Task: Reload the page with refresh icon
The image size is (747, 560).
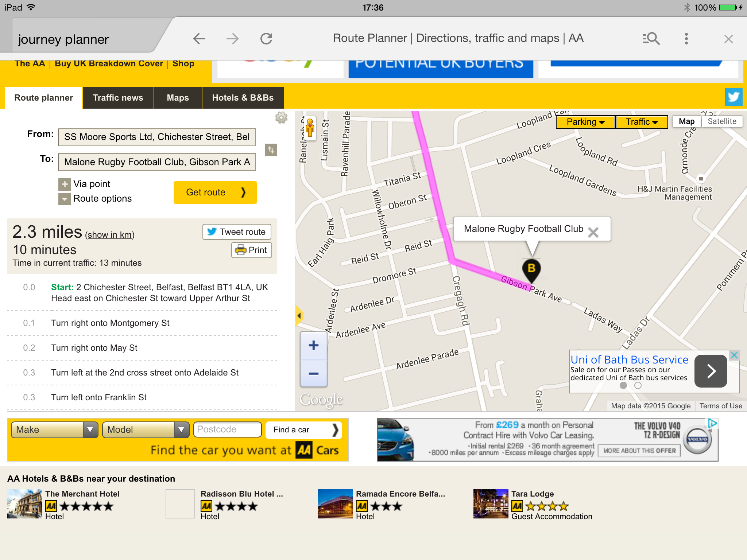Action: (266, 38)
